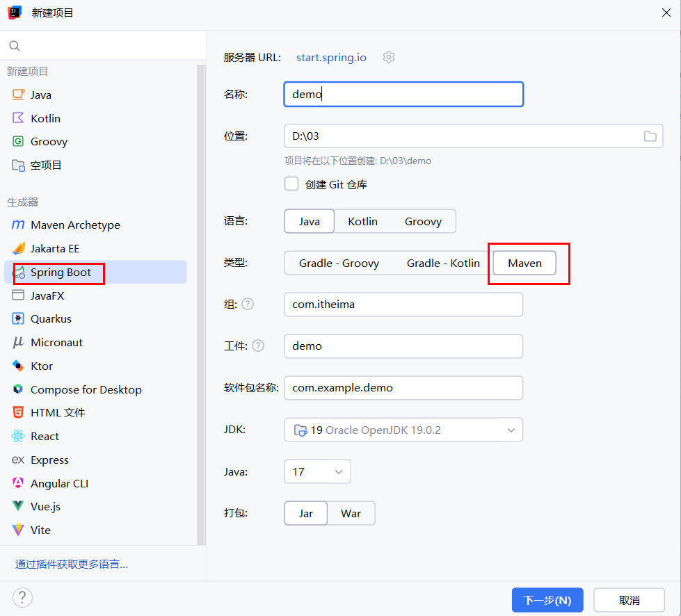Click the Ktor icon
Image resolution: width=681 pixels, height=616 pixels.
click(x=18, y=366)
